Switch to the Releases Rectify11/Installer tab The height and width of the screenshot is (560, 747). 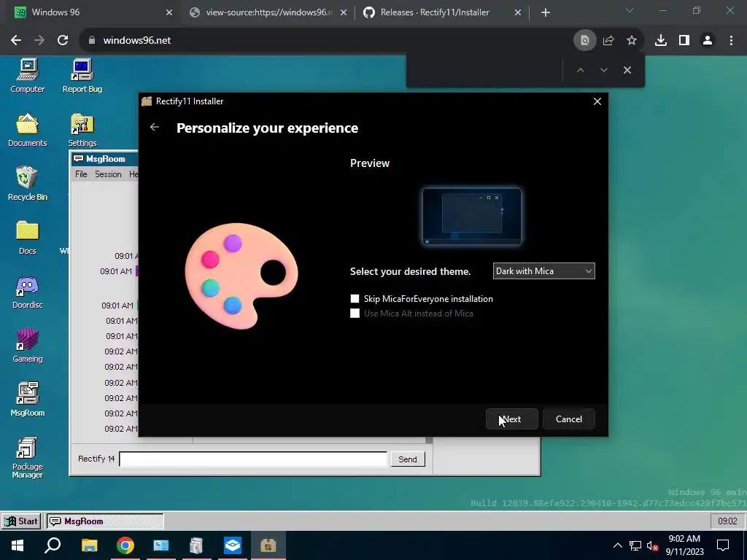pos(442,12)
